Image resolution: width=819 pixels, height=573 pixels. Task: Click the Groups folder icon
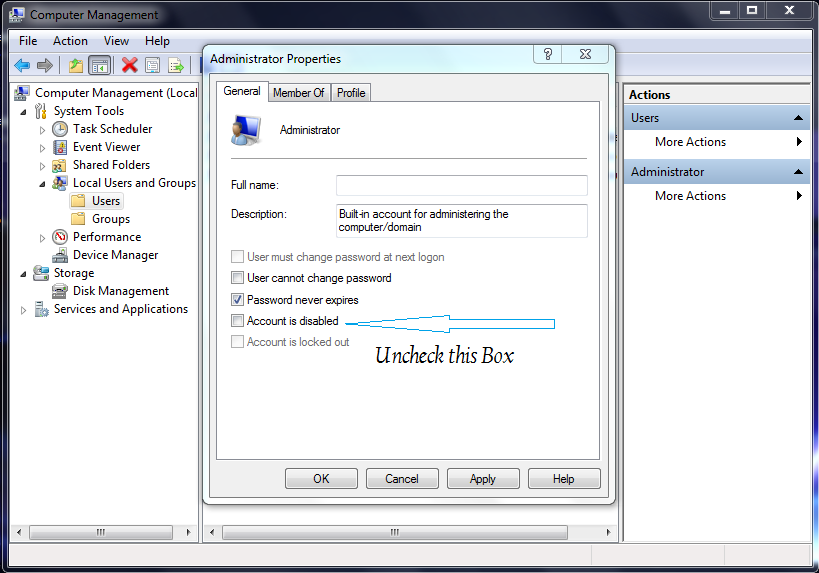click(x=78, y=219)
